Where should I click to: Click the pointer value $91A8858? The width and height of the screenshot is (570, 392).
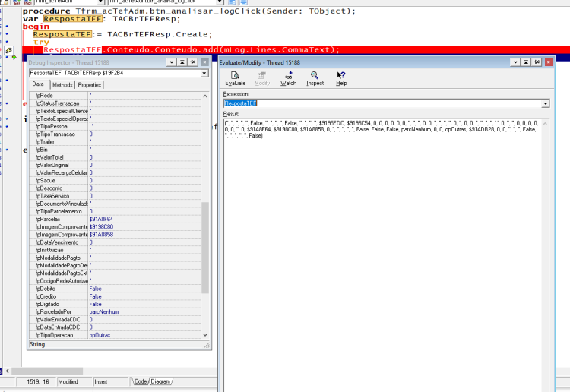pyautogui.click(x=101, y=235)
